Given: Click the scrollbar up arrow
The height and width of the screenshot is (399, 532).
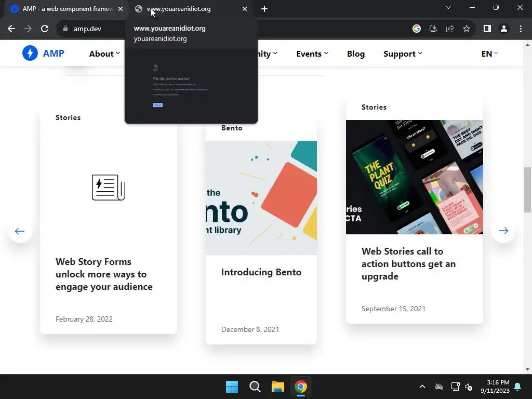Looking at the screenshot, I should pos(527,45).
